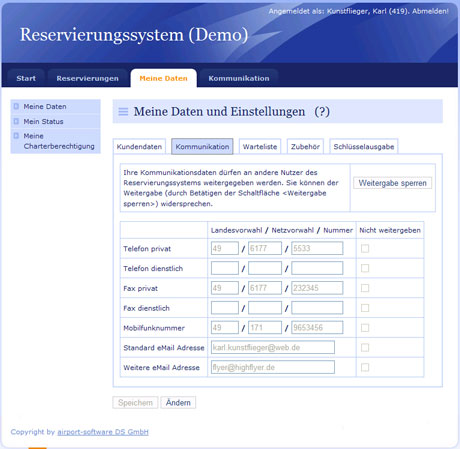
Task: Toggle Nicht weitergeben for Standard eMail Adresse
Action: point(365,348)
